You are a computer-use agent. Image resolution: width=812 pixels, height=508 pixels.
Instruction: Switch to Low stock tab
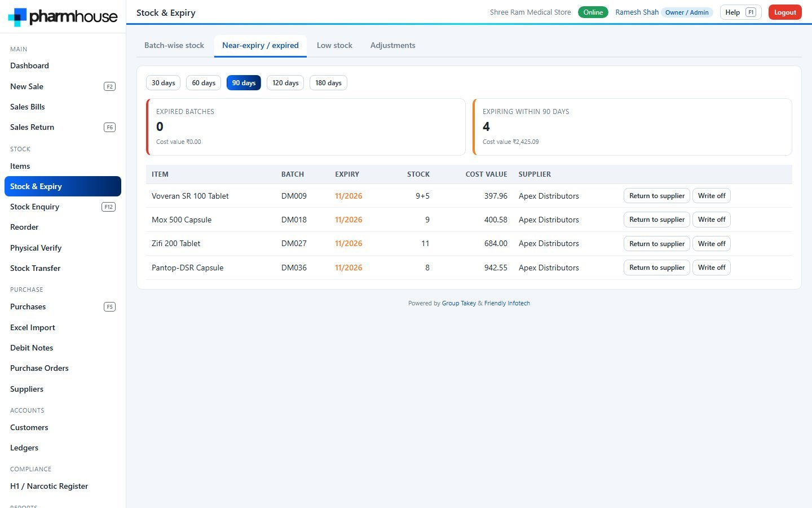334,46
